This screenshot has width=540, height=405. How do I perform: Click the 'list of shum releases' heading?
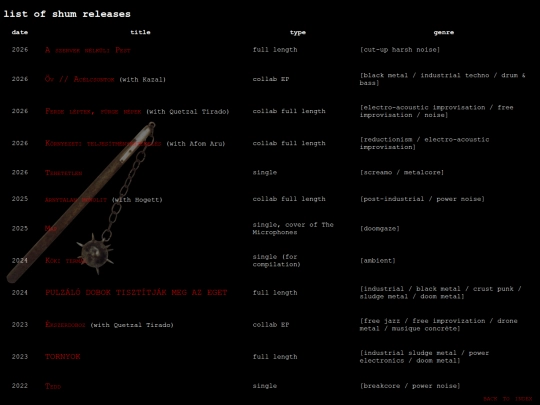click(x=67, y=14)
